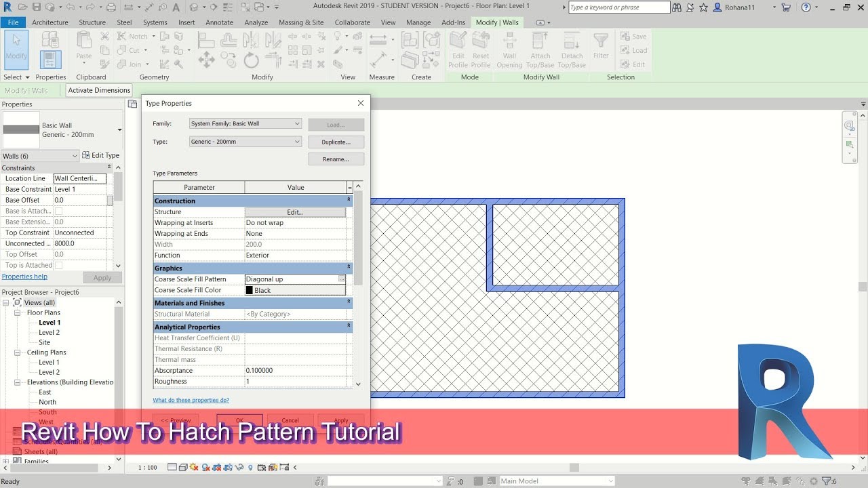Click the Rename... button

coord(336,159)
